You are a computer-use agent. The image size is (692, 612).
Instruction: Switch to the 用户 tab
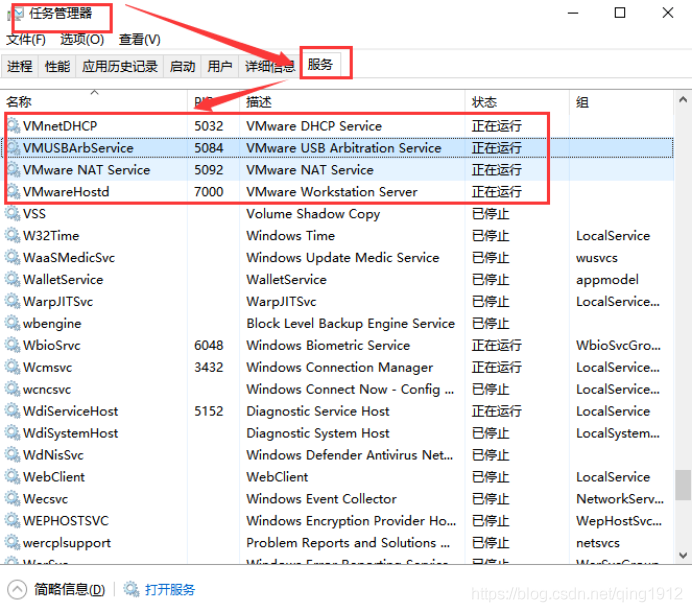pyautogui.click(x=220, y=66)
